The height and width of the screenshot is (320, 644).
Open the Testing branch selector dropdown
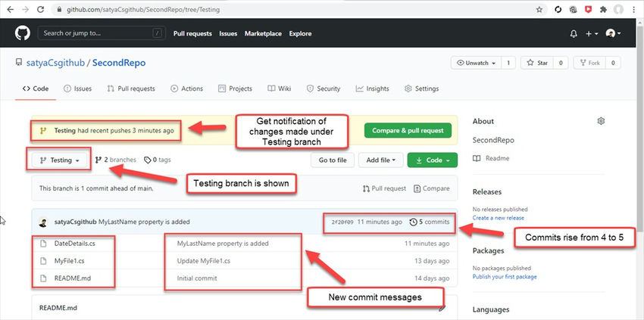(x=59, y=160)
